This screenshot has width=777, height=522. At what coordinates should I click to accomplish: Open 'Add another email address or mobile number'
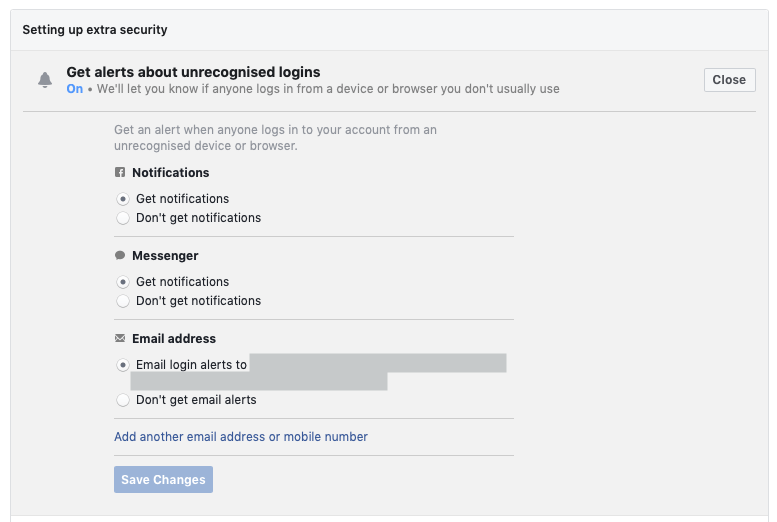click(241, 437)
